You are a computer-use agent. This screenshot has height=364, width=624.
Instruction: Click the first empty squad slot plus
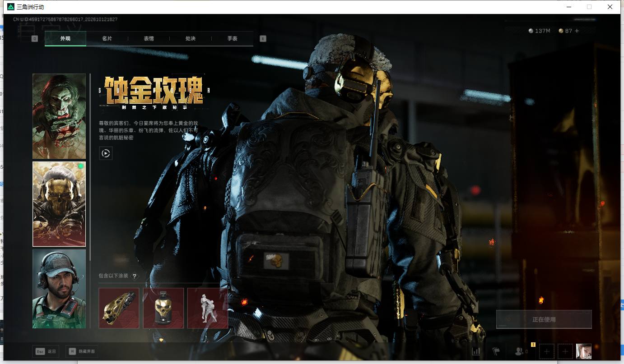click(x=547, y=351)
